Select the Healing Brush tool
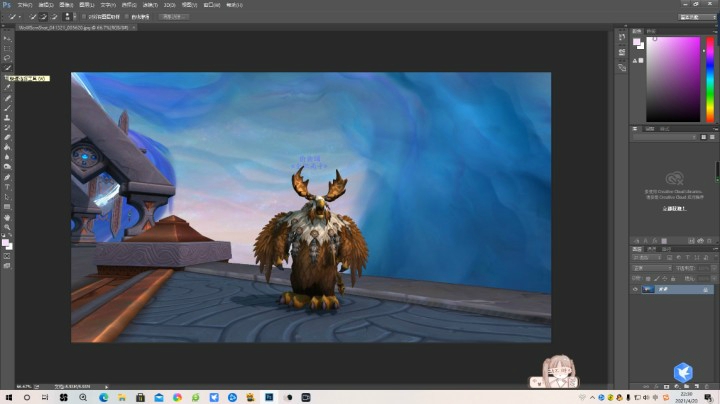This screenshot has height=404, width=720. coord(7,98)
